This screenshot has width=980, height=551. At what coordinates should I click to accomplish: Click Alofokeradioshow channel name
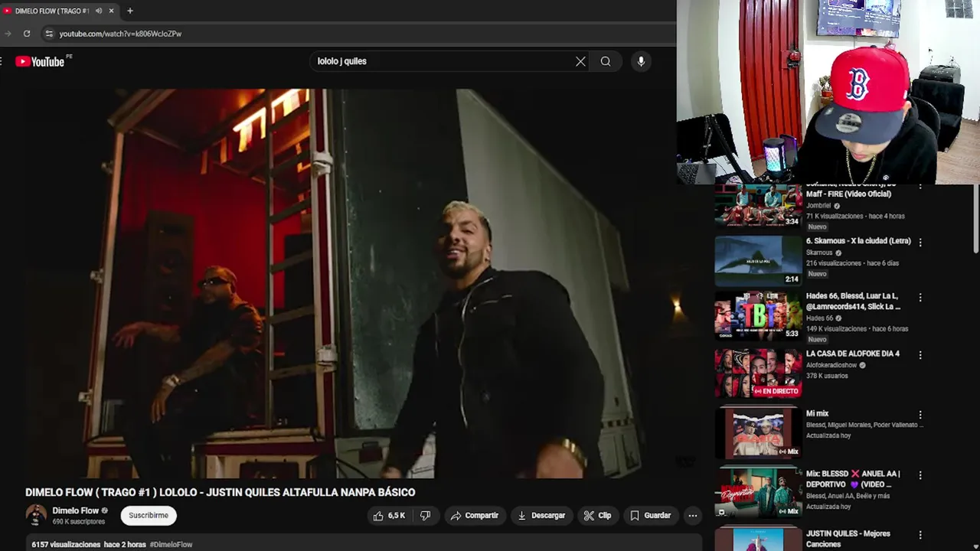pos(831,366)
